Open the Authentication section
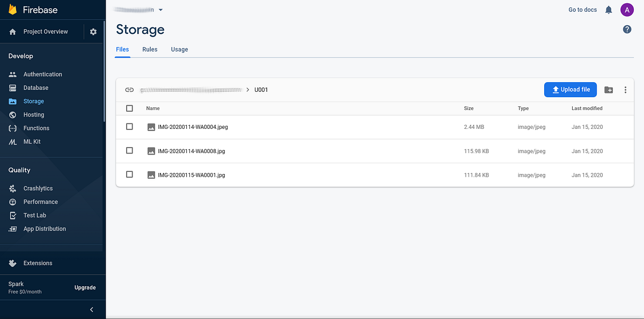 [x=42, y=74]
